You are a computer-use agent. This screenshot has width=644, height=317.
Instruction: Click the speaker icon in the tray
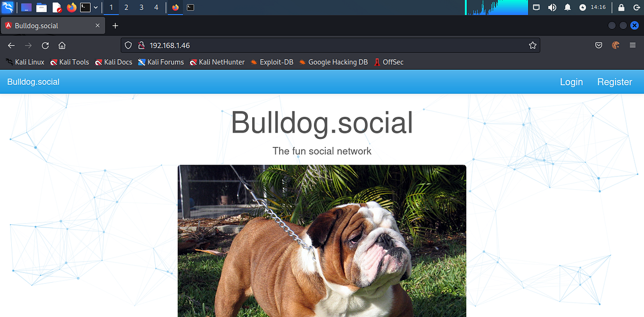(x=552, y=7)
